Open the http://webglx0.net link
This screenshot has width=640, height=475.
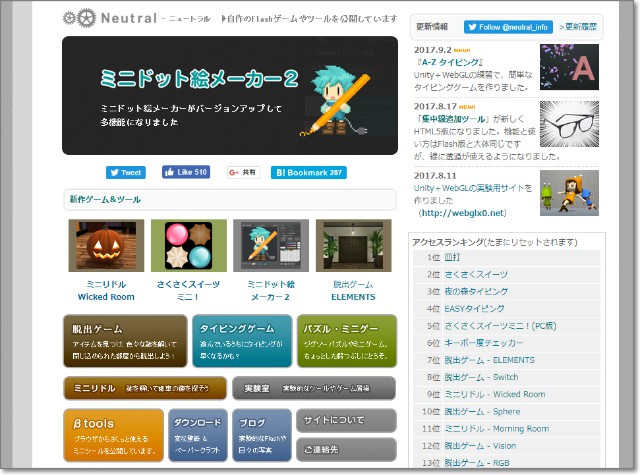click(466, 213)
